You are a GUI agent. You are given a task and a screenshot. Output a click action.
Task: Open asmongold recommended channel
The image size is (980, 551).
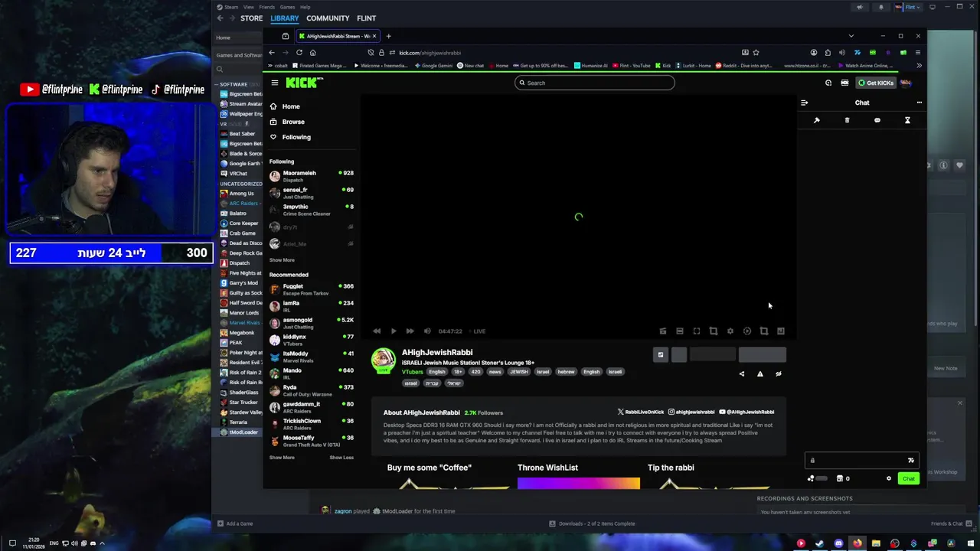pyautogui.click(x=311, y=323)
